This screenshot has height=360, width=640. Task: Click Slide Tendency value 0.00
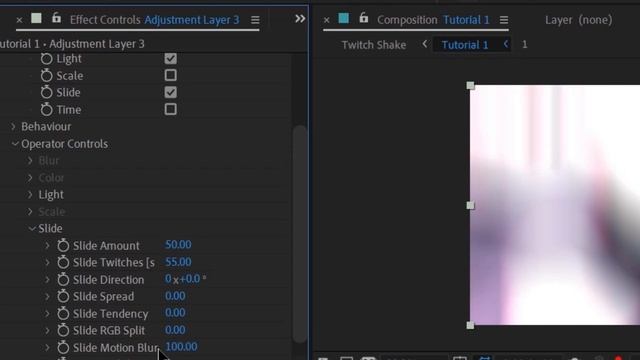(x=175, y=313)
